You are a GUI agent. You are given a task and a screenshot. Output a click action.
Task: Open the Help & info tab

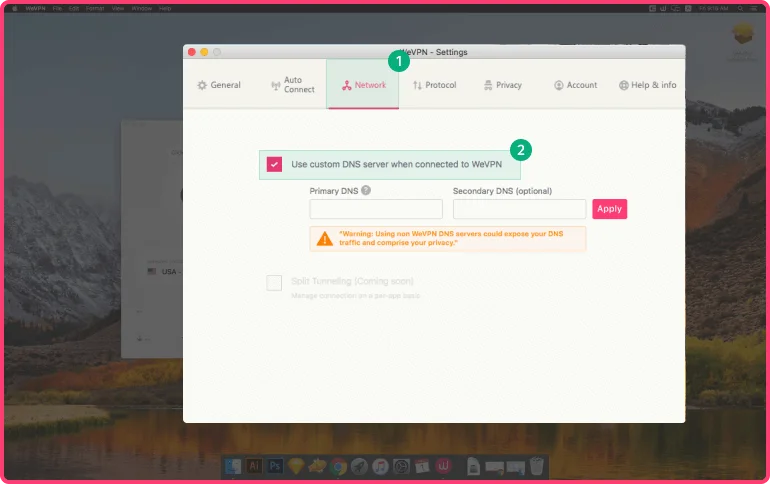pyautogui.click(x=647, y=85)
